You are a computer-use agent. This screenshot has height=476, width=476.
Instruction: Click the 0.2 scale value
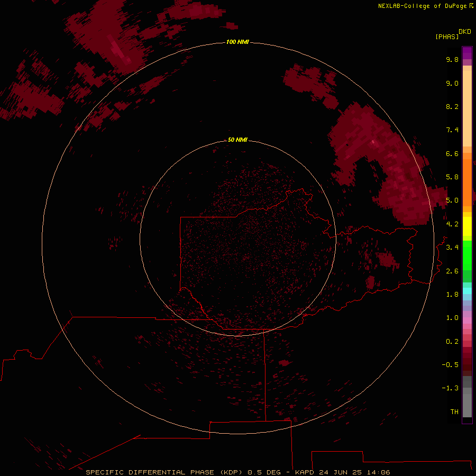coord(452,342)
